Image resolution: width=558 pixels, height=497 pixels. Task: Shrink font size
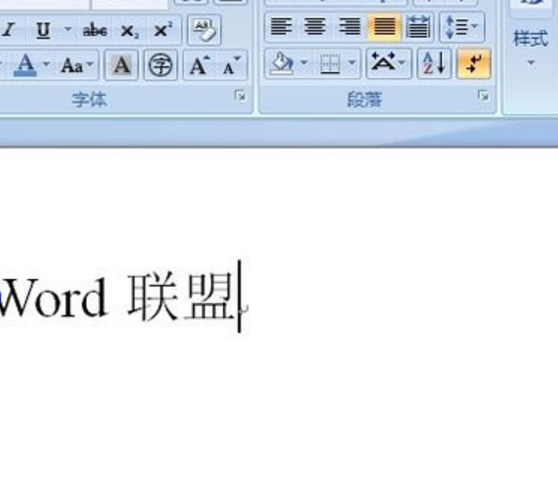point(232,65)
